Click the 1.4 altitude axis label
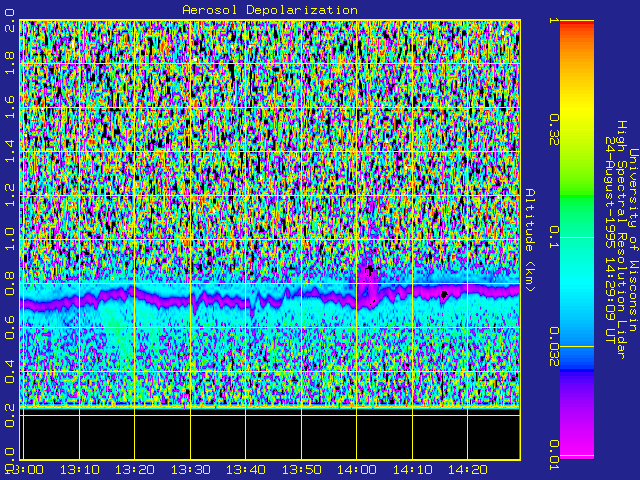Viewport: 640px width, 480px height. point(9,151)
